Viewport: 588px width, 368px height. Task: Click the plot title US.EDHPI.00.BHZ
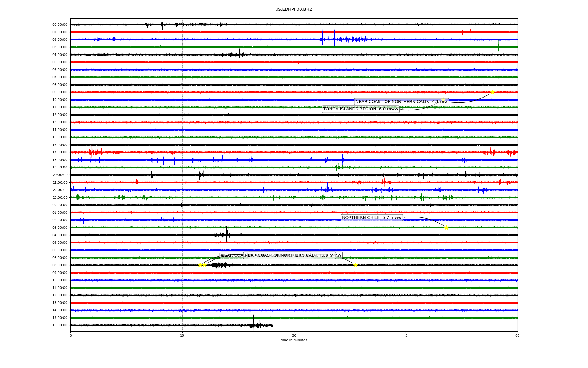pos(294,10)
